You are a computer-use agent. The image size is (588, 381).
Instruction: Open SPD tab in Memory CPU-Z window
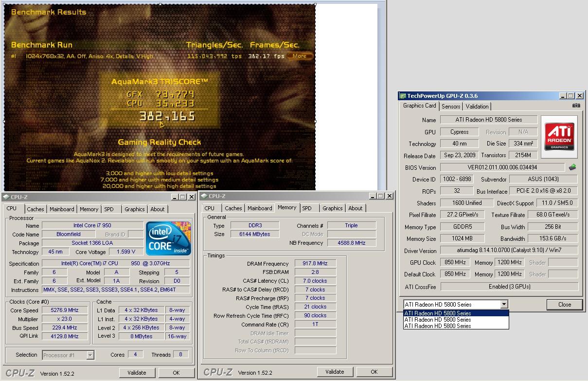307,208
